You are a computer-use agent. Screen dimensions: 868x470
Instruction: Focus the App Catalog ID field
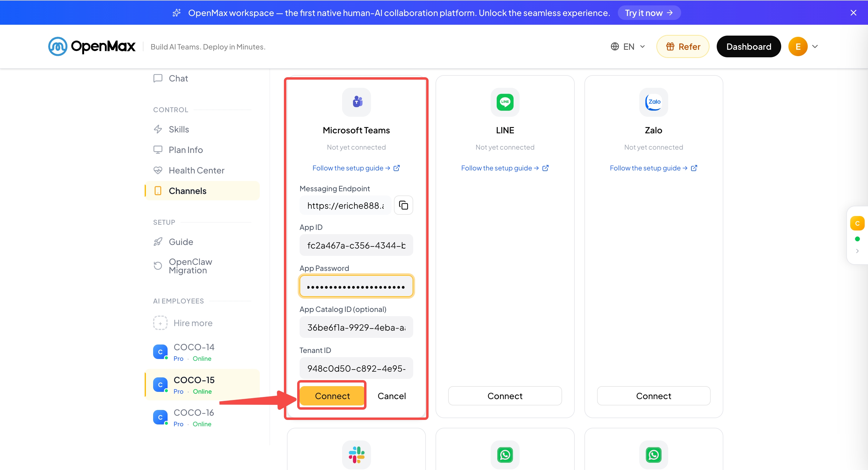point(356,327)
